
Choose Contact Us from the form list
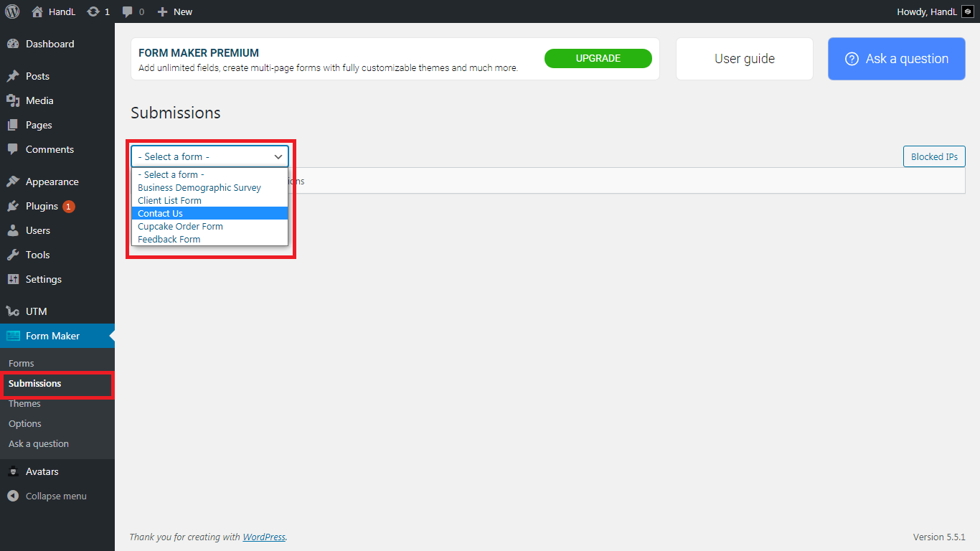pos(161,213)
